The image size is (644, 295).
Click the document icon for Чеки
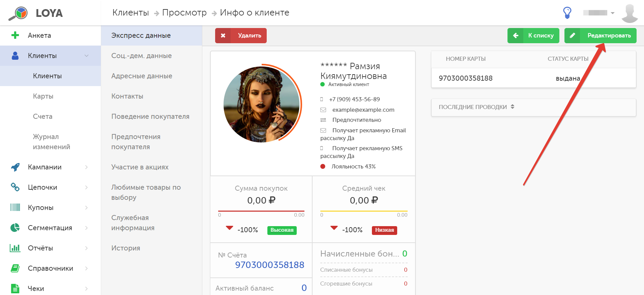[x=15, y=289]
